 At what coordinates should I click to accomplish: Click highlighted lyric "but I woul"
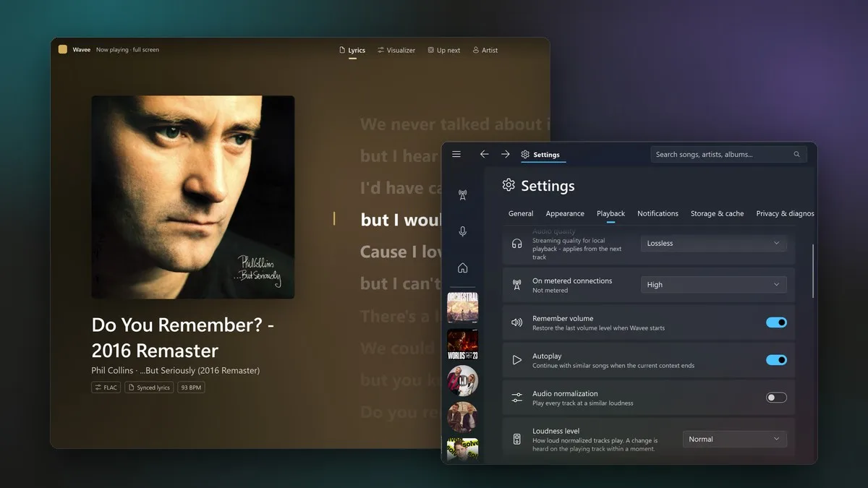(401, 220)
